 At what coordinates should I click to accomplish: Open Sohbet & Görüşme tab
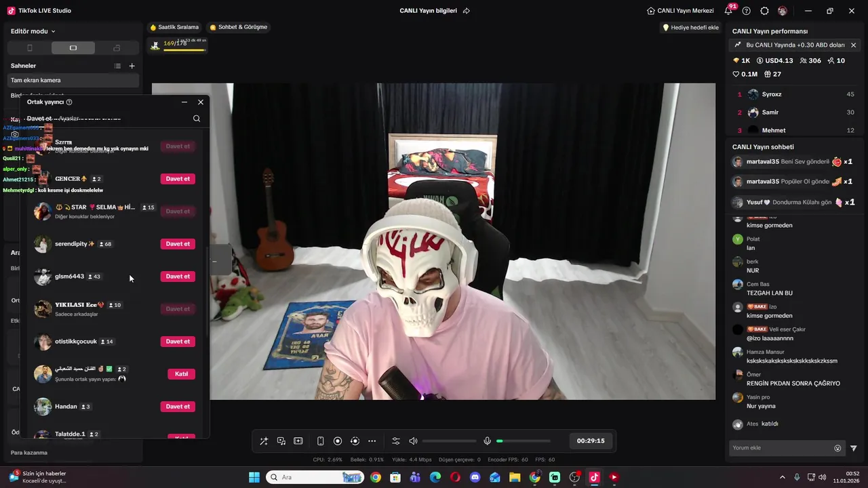pos(238,27)
